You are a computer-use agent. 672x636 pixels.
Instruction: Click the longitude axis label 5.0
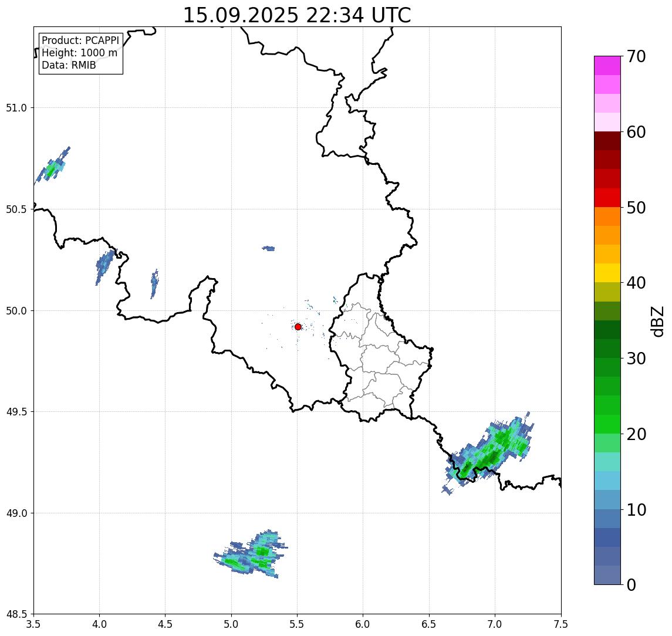231,624
